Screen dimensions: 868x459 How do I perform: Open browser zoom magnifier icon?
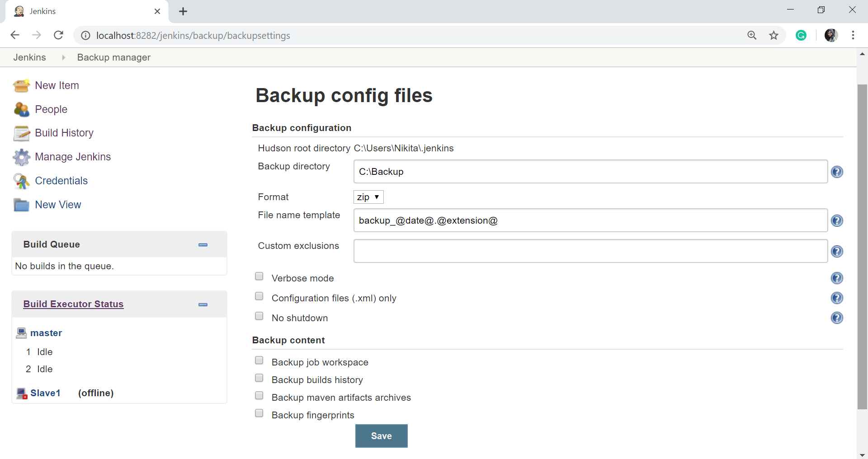click(x=752, y=35)
